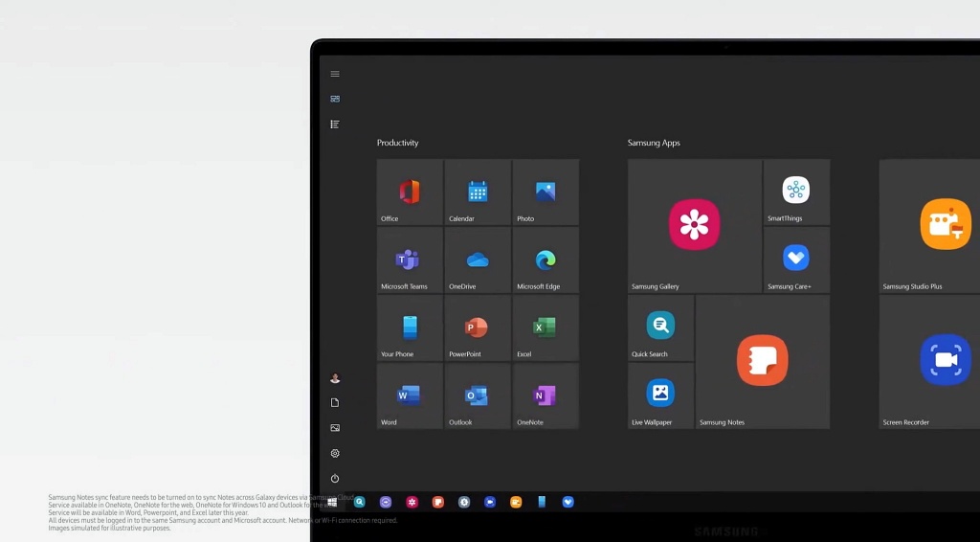Open the Samsung Studio Plus tile

(x=929, y=226)
